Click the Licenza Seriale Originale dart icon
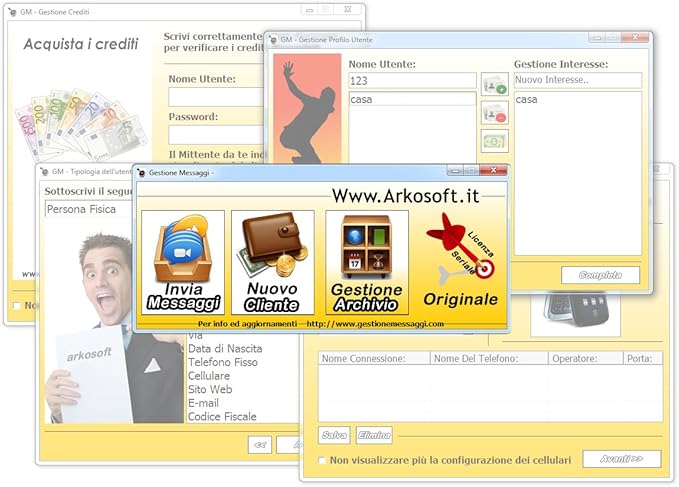Image resolution: width=679 pixels, height=487 pixels. [x=461, y=260]
